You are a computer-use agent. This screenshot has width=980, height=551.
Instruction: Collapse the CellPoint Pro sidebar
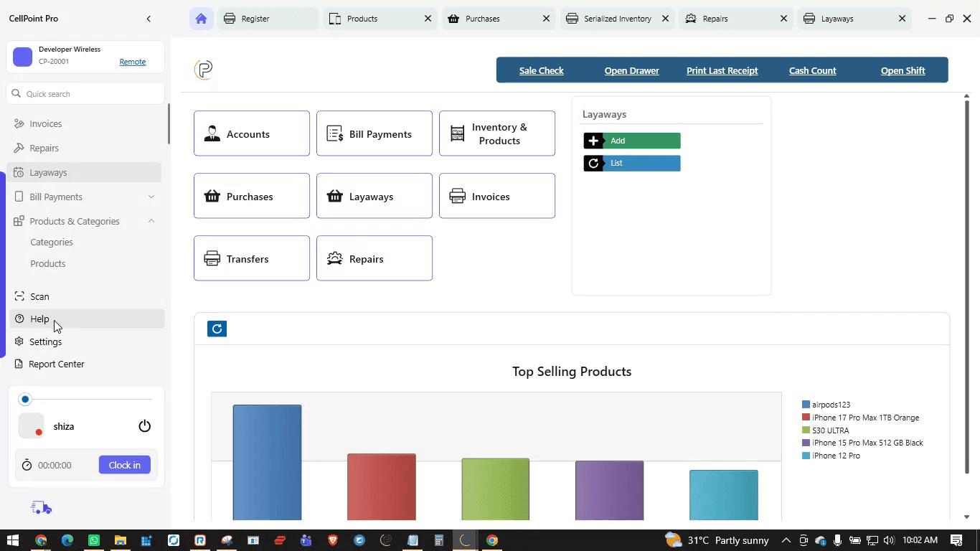point(149,19)
